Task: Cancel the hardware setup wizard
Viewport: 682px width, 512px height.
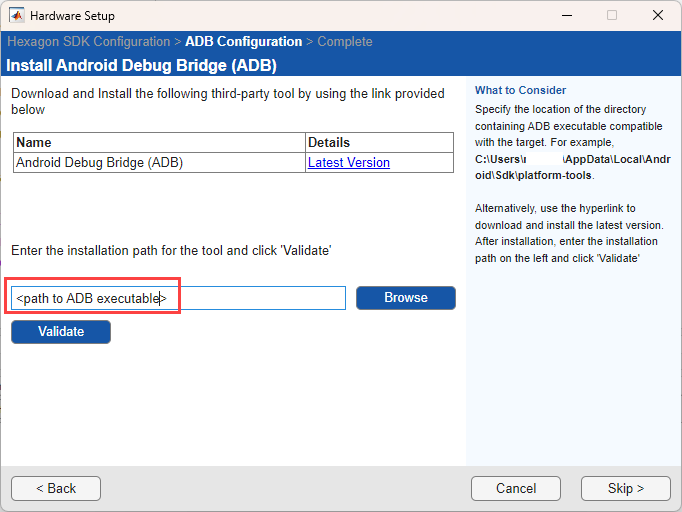Action: coord(516,488)
